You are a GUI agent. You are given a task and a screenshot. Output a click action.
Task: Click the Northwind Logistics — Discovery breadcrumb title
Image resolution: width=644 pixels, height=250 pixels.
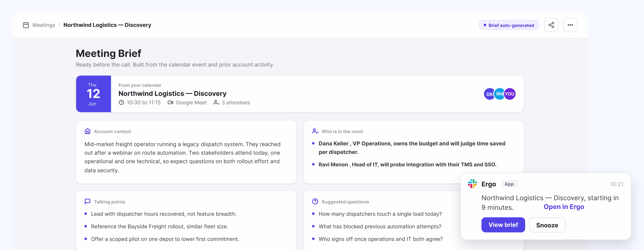[107, 25]
